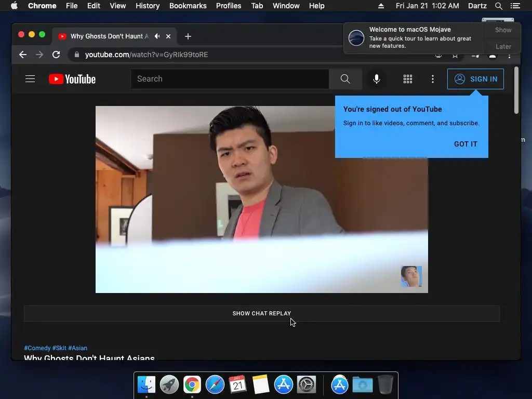532x399 pixels.
Task: Open the Edit menu
Action: [94, 6]
